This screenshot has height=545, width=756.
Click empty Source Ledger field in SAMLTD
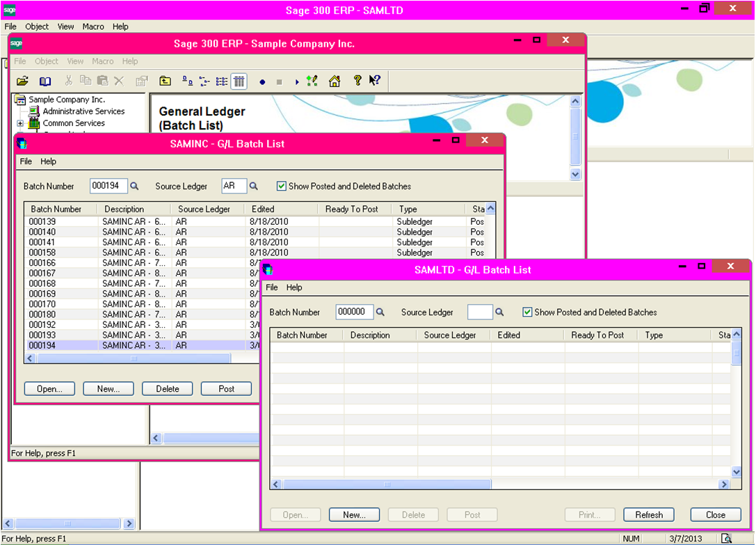(480, 312)
